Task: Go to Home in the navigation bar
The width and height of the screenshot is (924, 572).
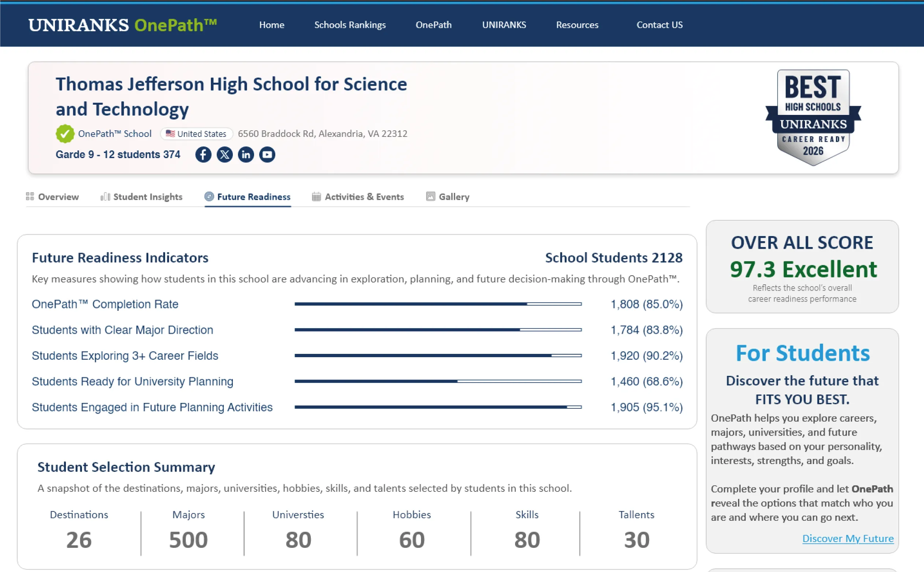Action: click(x=272, y=25)
